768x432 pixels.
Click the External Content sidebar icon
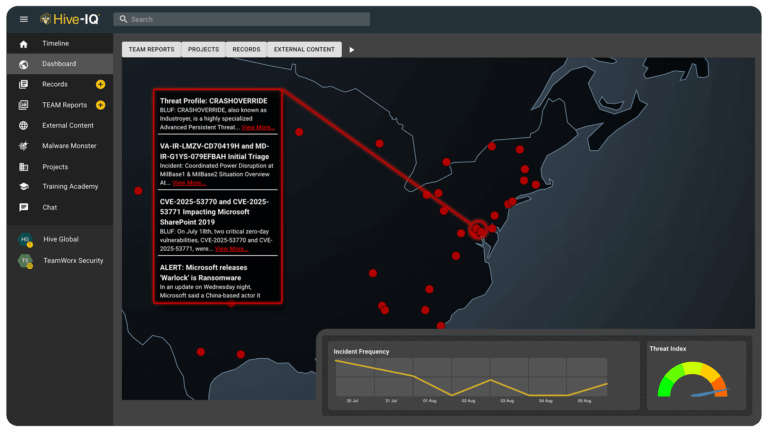23,126
